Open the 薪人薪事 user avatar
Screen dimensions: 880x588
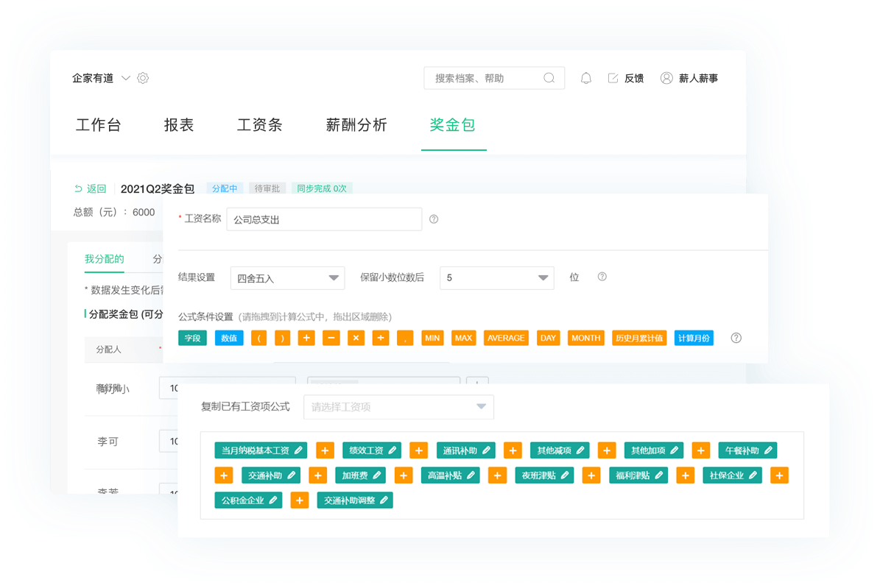(666, 78)
